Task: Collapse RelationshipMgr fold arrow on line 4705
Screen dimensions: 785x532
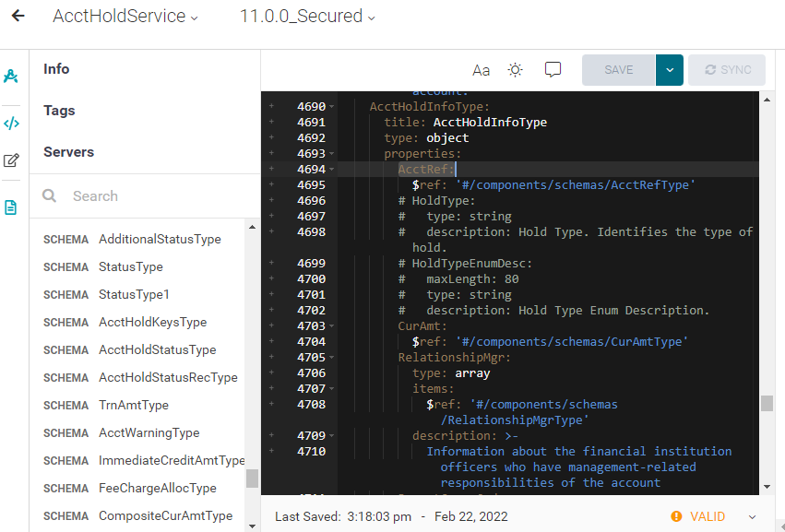Action: point(332,358)
